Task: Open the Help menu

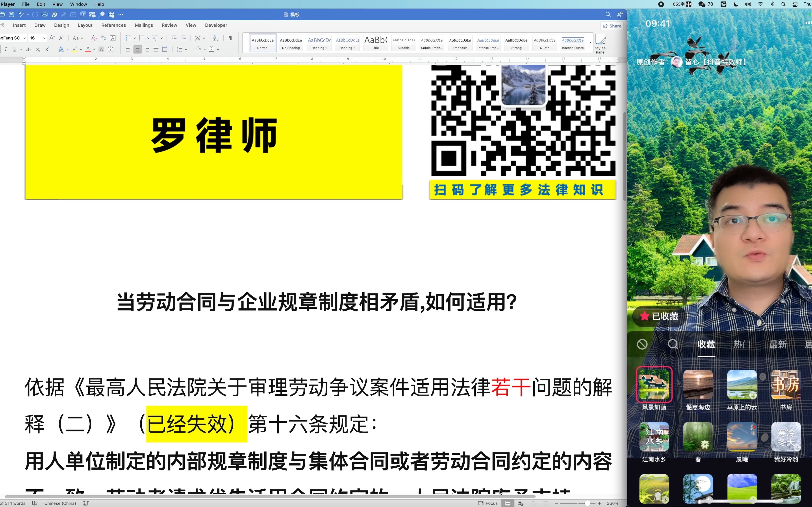Action: click(99, 4)
